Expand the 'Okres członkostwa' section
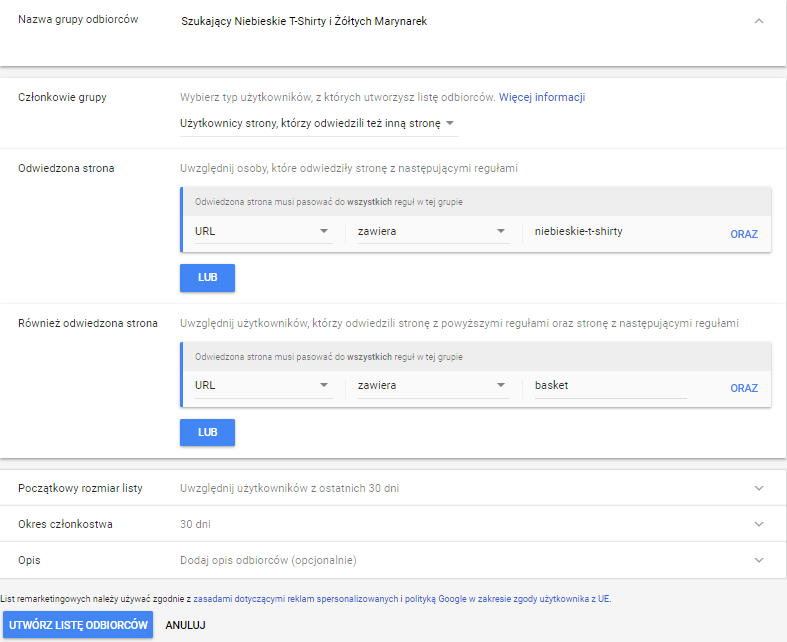 click(x=759, y=524)
